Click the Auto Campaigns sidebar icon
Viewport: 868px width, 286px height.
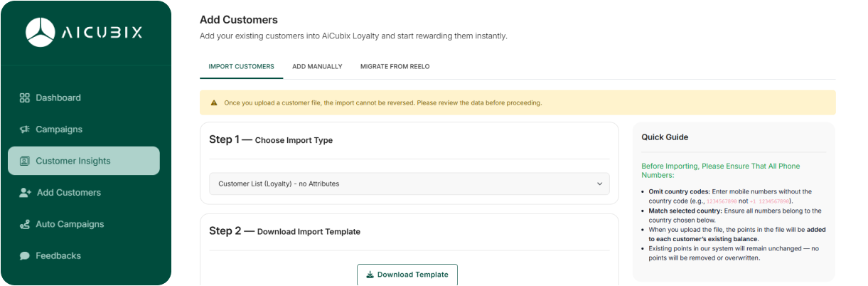25,224
